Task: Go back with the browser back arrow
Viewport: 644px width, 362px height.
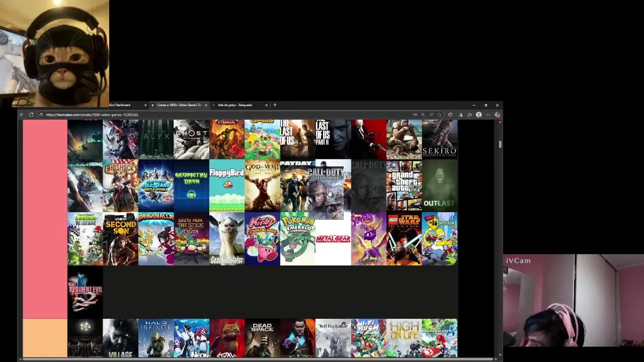Action: [22, 115]
